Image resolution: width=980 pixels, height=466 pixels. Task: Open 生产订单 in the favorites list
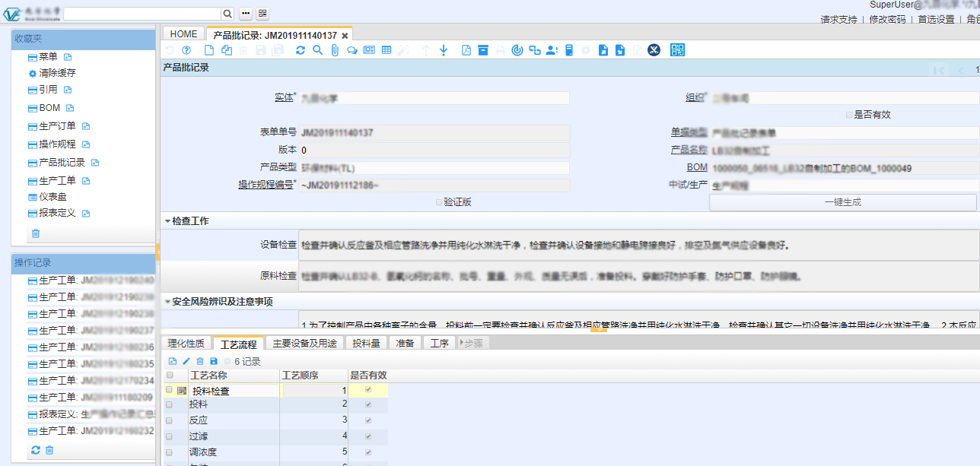(57, 126)
